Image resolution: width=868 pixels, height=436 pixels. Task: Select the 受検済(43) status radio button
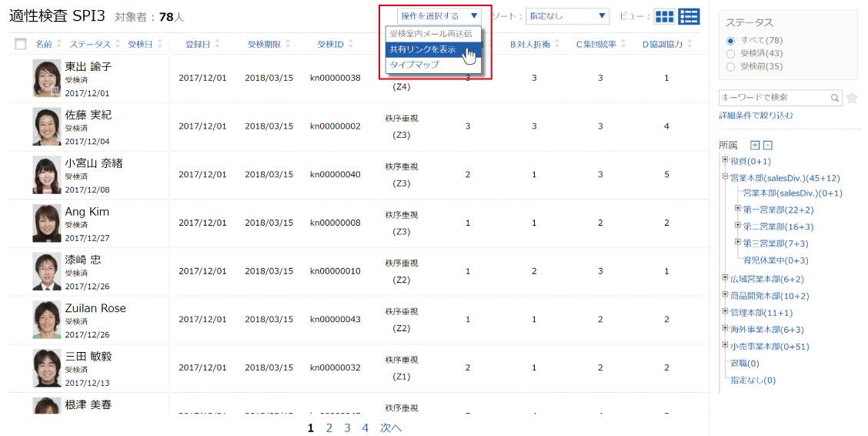[730, 53]
